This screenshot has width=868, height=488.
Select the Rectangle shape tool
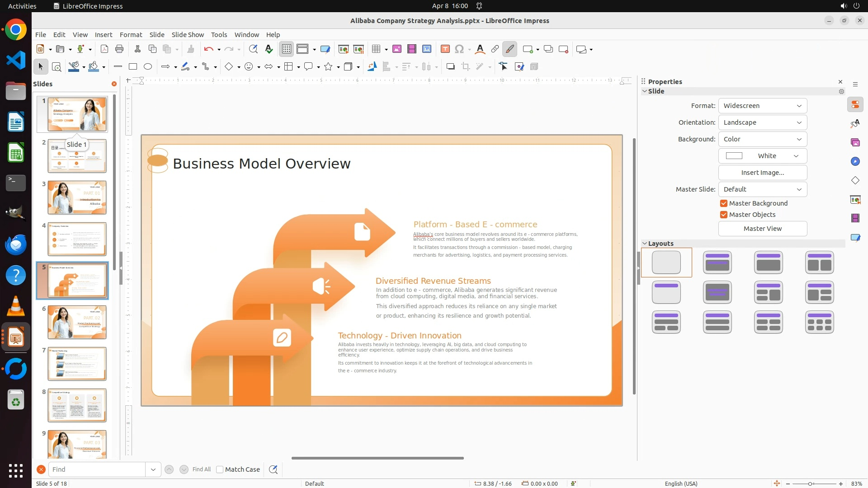(133, 67)
